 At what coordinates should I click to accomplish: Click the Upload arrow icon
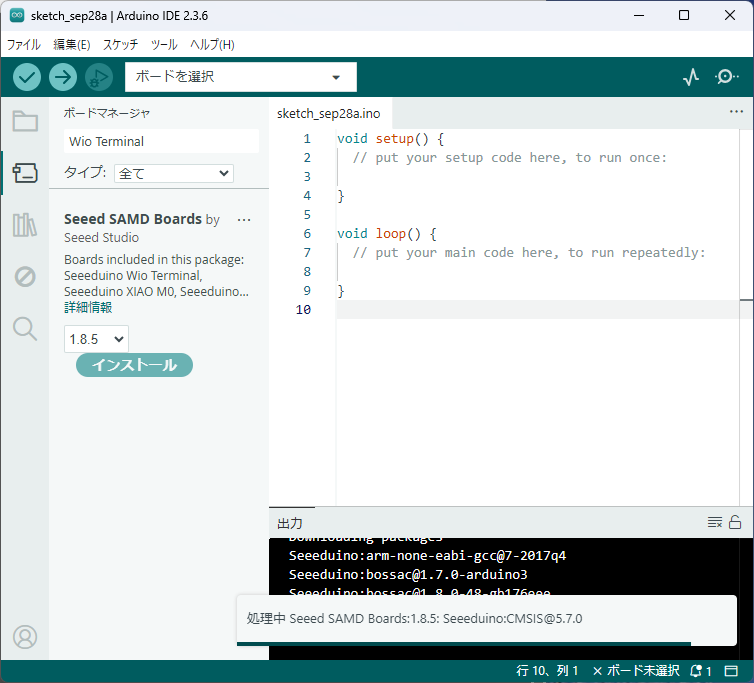tap(63, 77)
